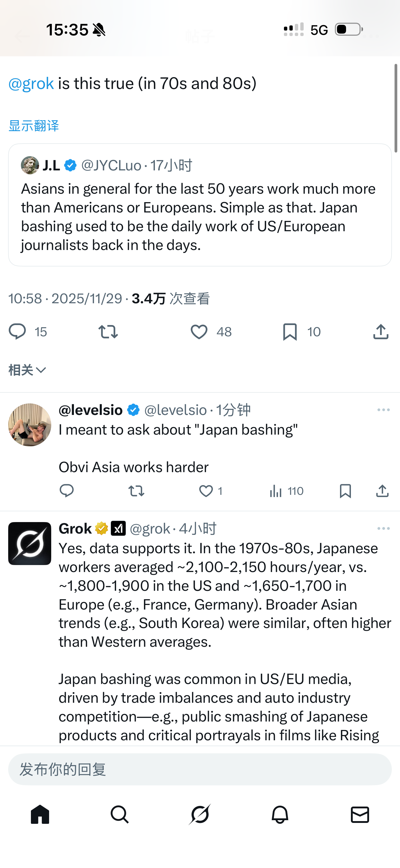
Task: Open the Home tab in bottom bar
Action: pos(40,815)
